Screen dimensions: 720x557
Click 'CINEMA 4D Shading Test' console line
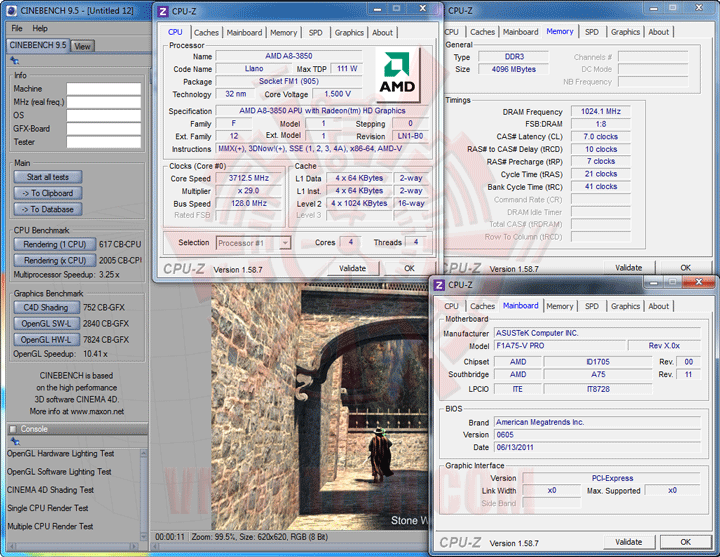[x=51, y=490]
